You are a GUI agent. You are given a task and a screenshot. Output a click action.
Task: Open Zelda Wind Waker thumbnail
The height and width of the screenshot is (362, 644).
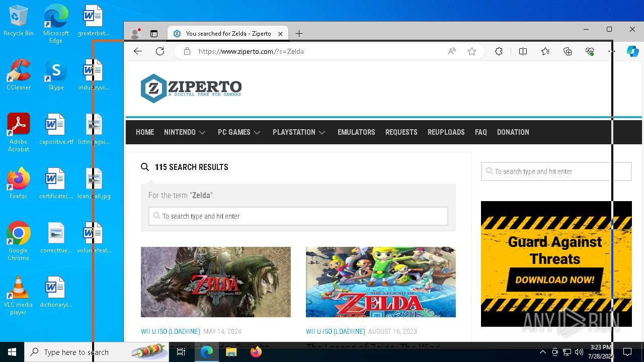[381, 282]
